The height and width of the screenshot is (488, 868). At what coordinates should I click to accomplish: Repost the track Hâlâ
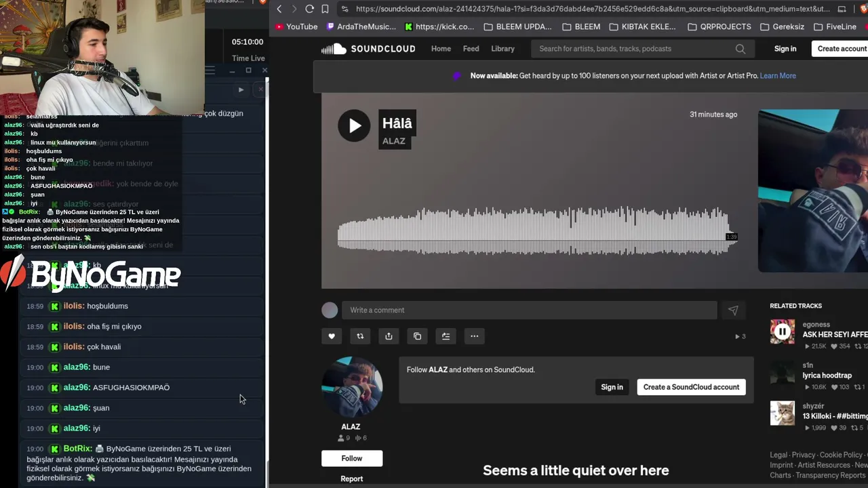[x=360, y=336]
